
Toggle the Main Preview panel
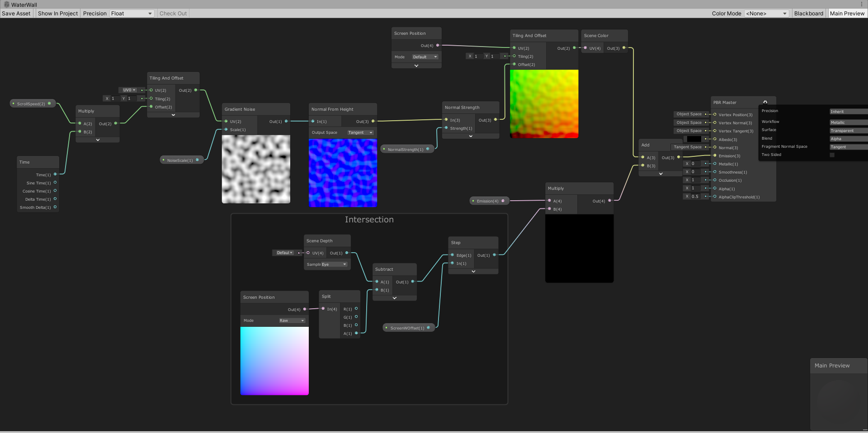click(x=847, y=13)
